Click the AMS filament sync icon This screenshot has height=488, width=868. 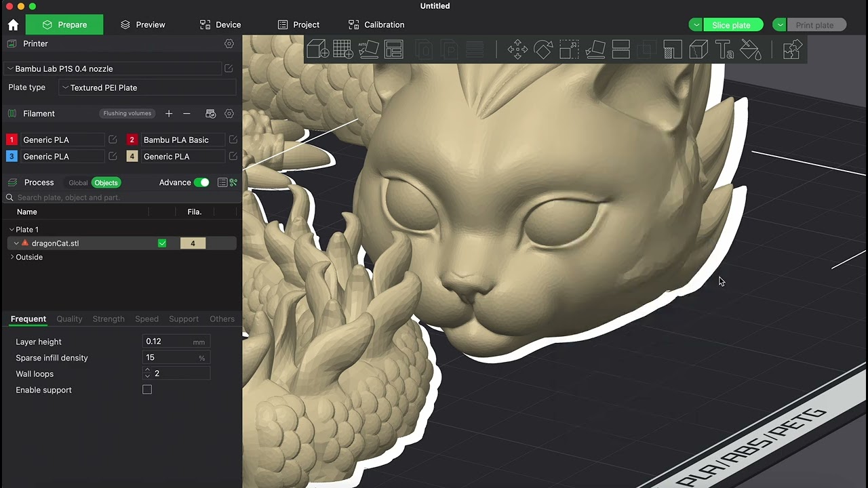pyautogui.click(x=210, y=114)
